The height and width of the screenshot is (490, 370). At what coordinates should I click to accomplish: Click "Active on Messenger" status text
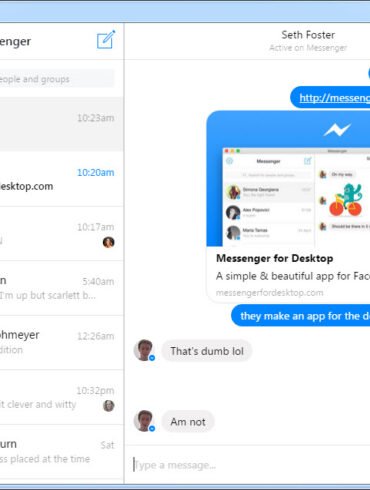click(308, 48)
